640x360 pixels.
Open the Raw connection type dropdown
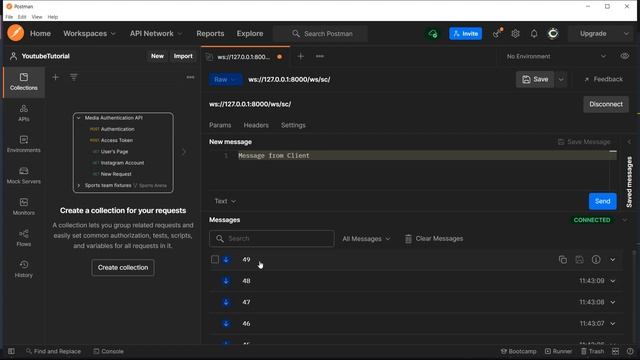click(x=226, y=79)
